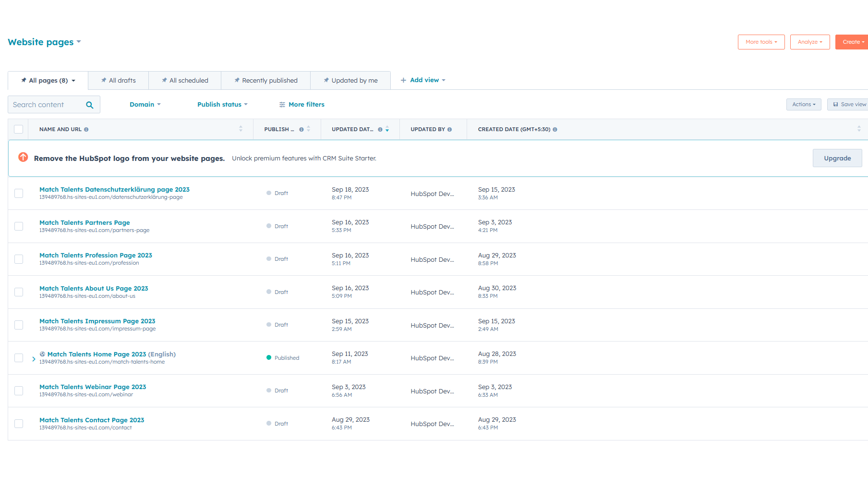
Task: Open the Analyze dropdown
Action: tap(810, 42)
